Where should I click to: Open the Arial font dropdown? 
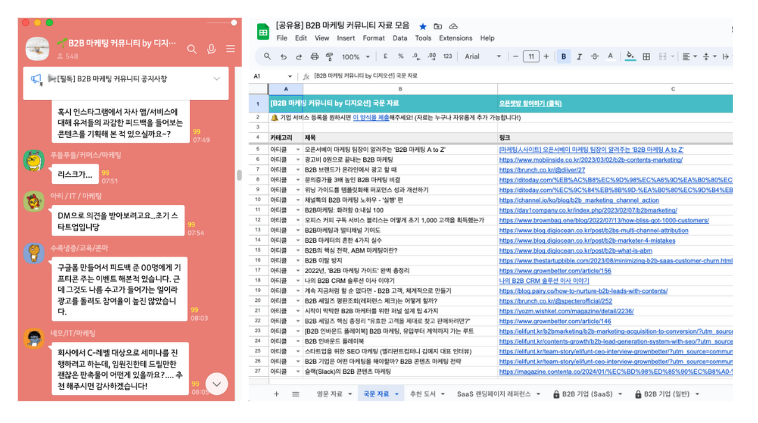click(x=482, y=57)
